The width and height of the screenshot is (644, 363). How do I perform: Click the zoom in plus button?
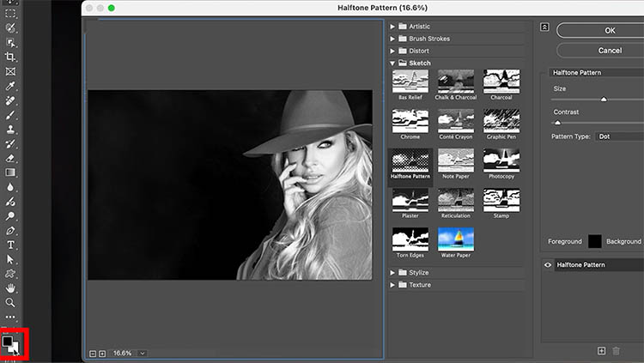click(x=102, y=353)
